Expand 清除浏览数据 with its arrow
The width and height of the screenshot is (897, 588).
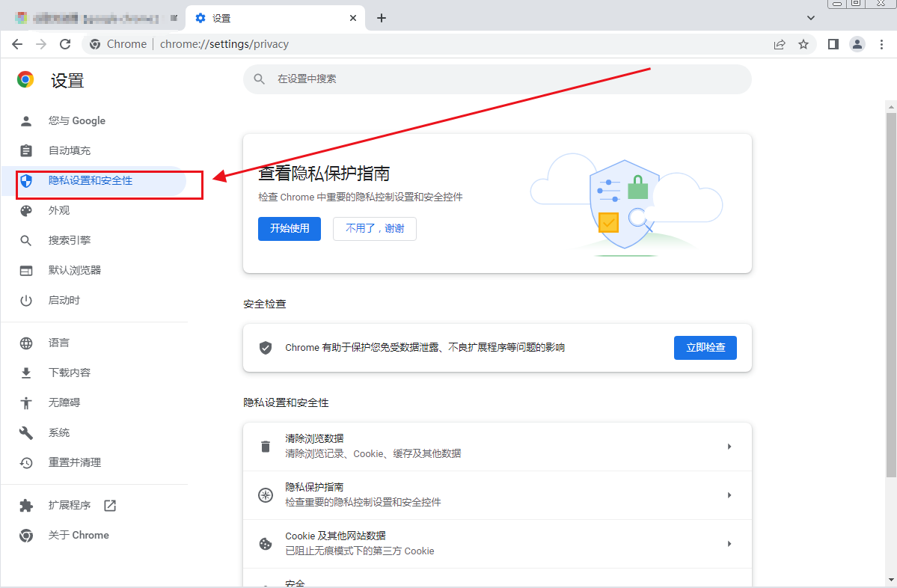(729, 446)
